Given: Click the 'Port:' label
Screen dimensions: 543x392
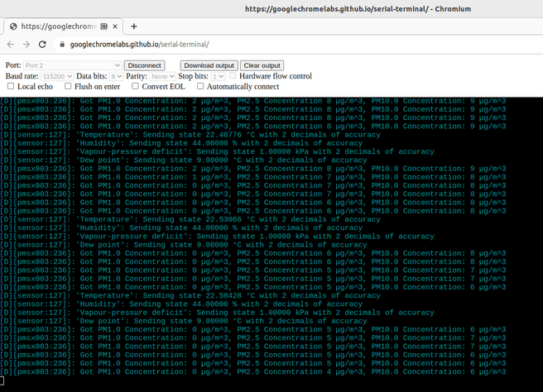Looking at the screenshot, I should point(13,65).
